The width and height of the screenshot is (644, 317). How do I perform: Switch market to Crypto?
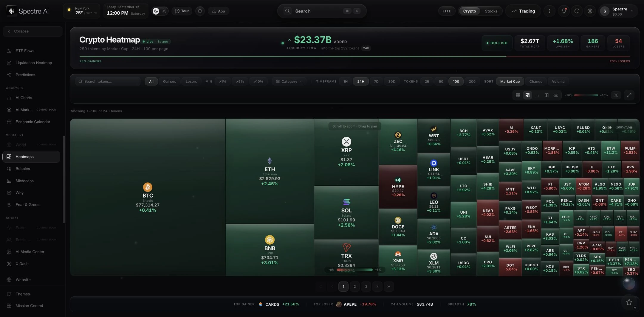point(469,11)
